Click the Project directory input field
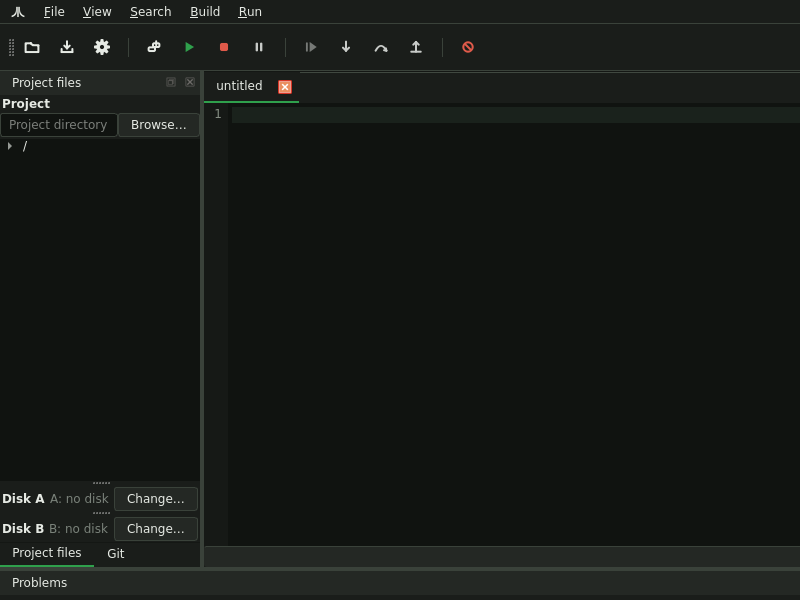The width and height of the screenshot is (800, 600). [x=59, y=125]
